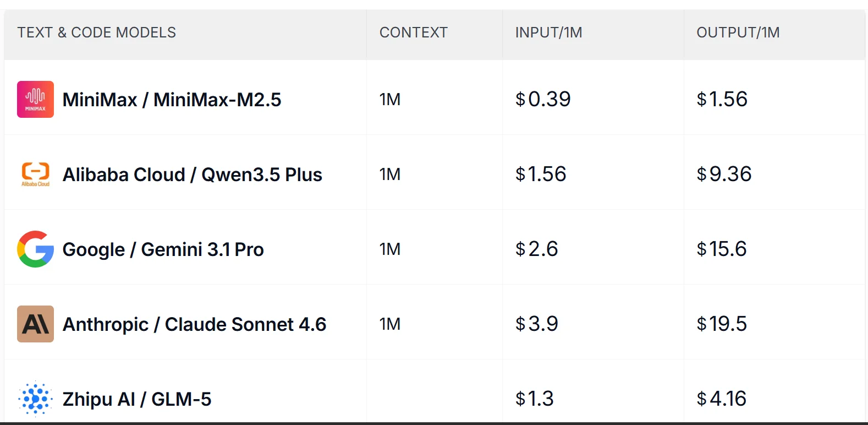Sort by the Output/1M column header
Image resolution: width=868 pixels, height=425 pixels.
(738, 32)
